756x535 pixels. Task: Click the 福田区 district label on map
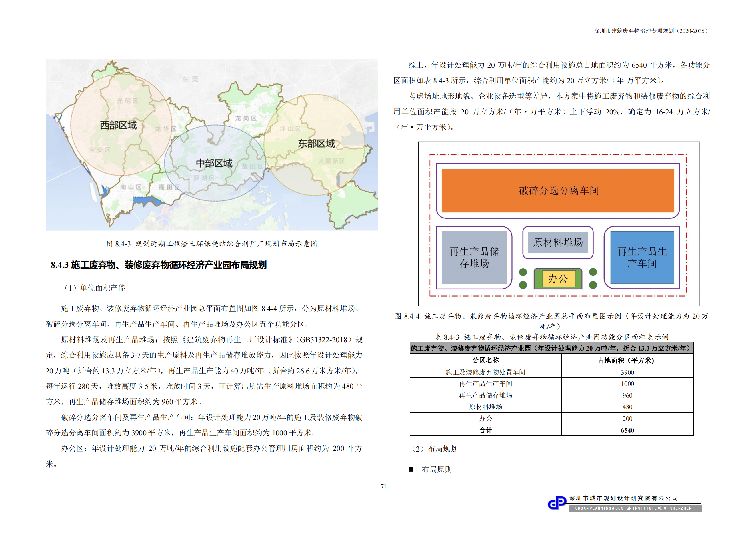[x=169, y=187]
